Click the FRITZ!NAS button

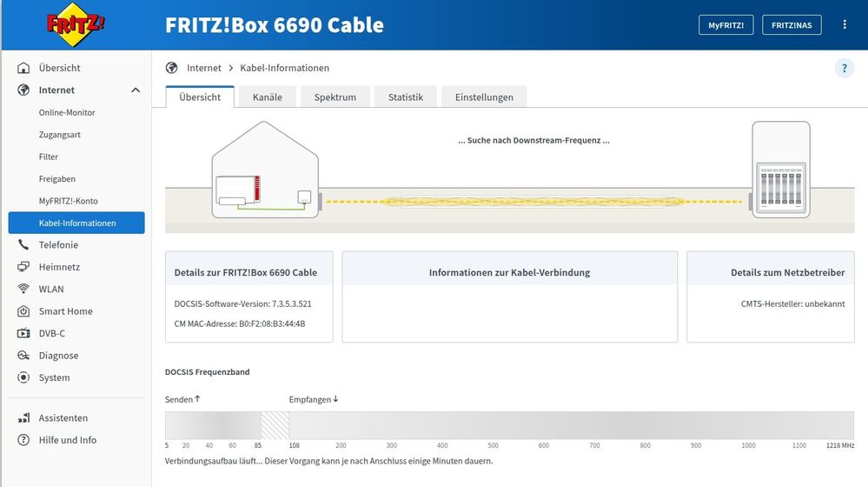pos(792,25)
